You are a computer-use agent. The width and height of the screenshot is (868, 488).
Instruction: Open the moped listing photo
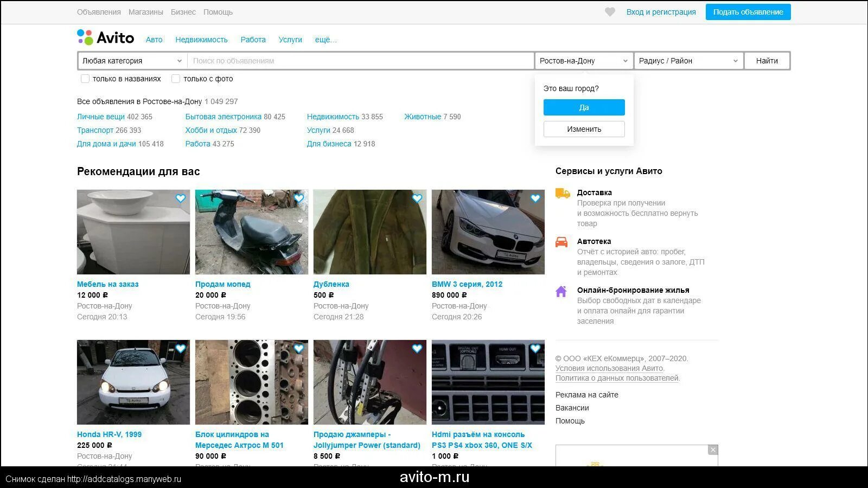pyautogui.click(x=252, y=232)
